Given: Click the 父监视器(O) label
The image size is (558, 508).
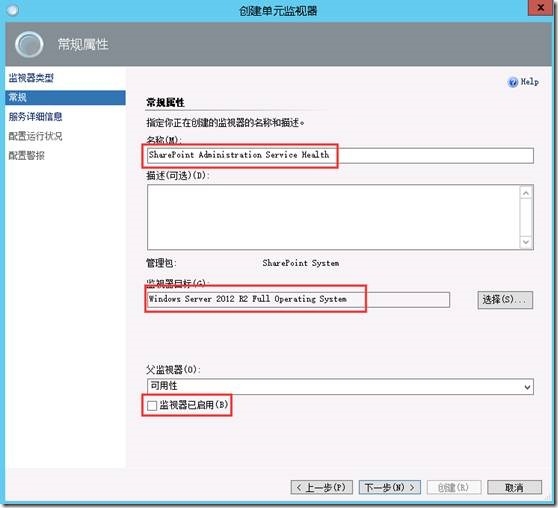Looking at the screenshot, I should point(173,370).
